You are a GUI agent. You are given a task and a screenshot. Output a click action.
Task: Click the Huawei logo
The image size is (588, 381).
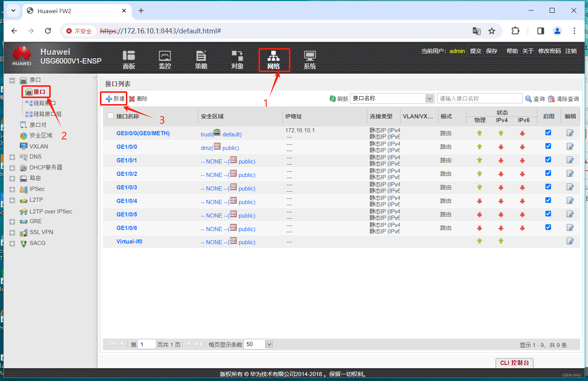(x=22, y=56)
